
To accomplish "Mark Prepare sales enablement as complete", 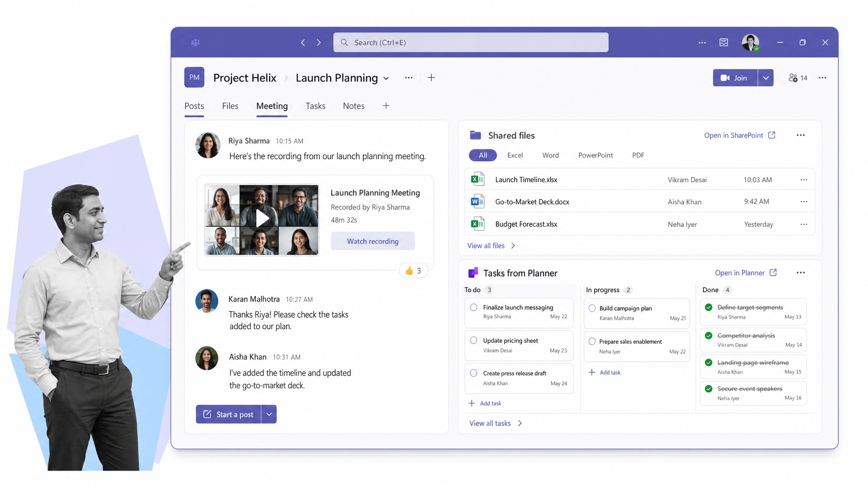I will click(592, 341).
